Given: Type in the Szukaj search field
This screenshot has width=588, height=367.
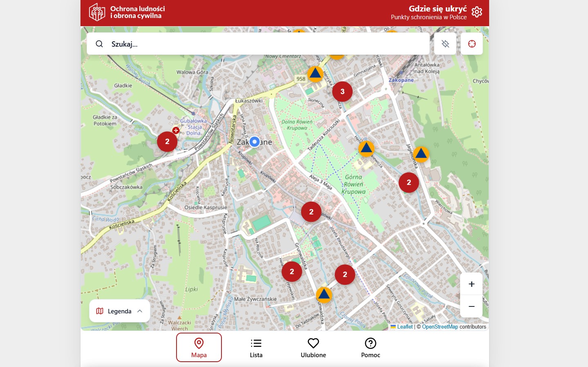Looking at the screenshot, I should coord(266,44).
